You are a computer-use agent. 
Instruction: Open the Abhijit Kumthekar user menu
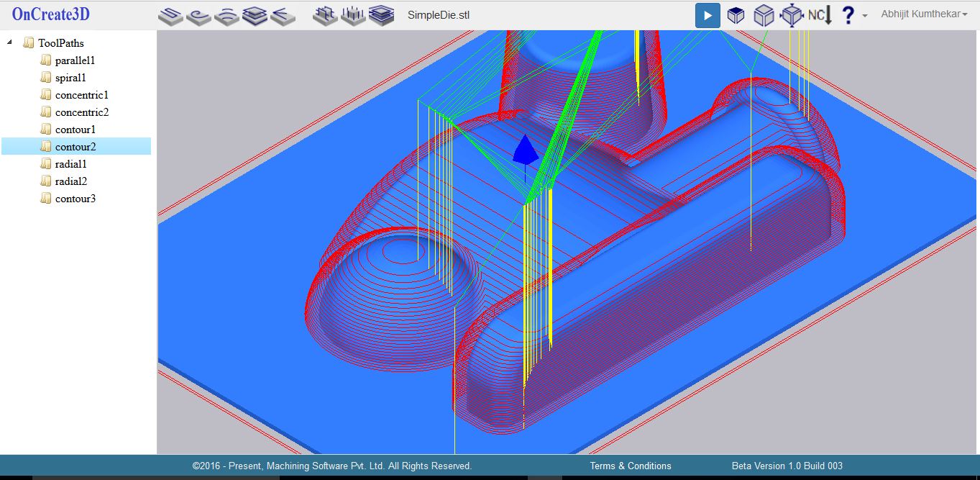(924, 14)
